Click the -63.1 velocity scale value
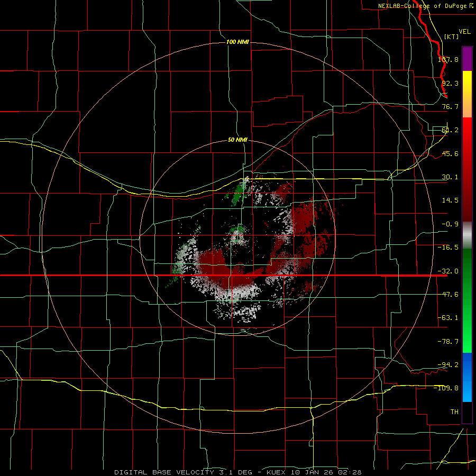Screen dimensions: 476x476 tap(448, 318)
